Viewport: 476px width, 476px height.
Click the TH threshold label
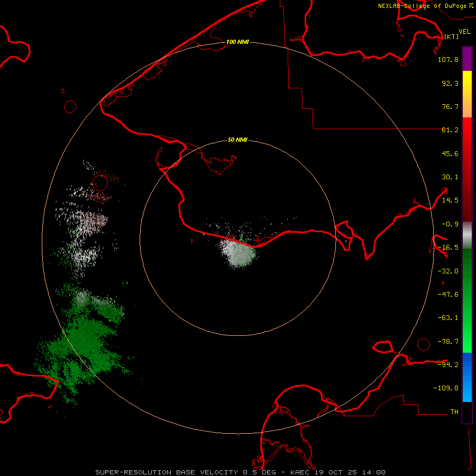pos(454,411)
